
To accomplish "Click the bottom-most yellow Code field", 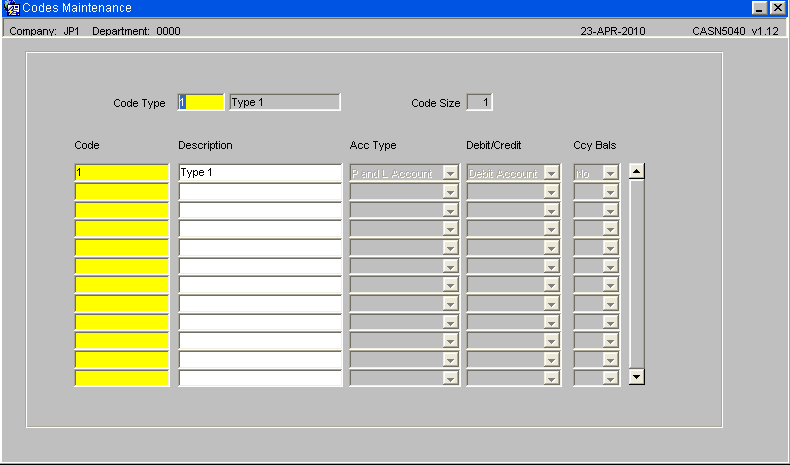I will click(x=122, y=378).
